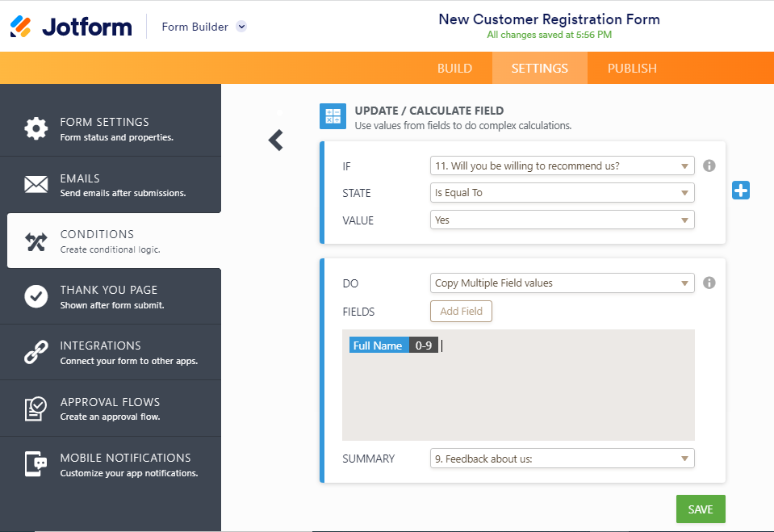Click inside the fields formula text area

[518, 396]
